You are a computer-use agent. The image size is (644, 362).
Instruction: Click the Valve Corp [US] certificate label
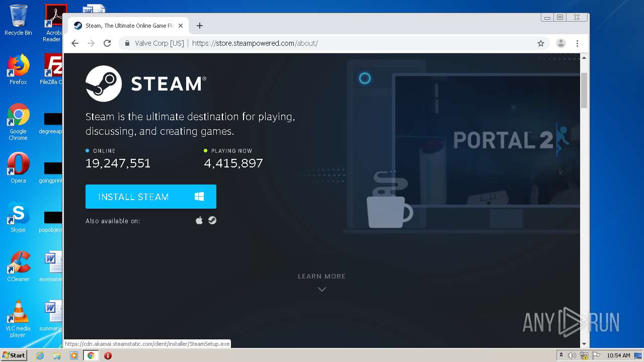tap(159, 43)
